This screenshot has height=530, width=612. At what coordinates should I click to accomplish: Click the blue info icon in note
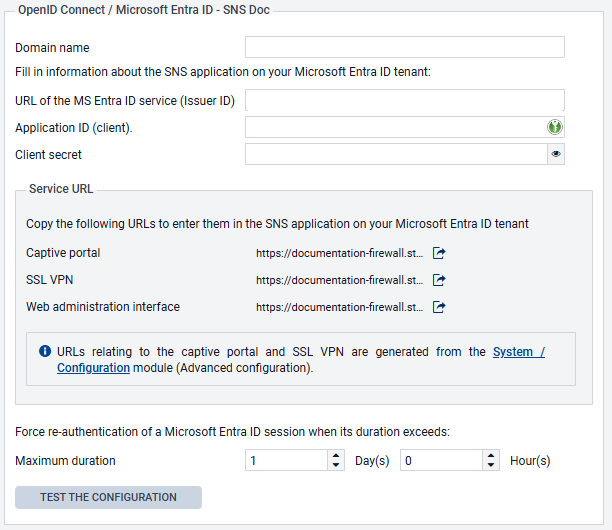pos(45,351)
